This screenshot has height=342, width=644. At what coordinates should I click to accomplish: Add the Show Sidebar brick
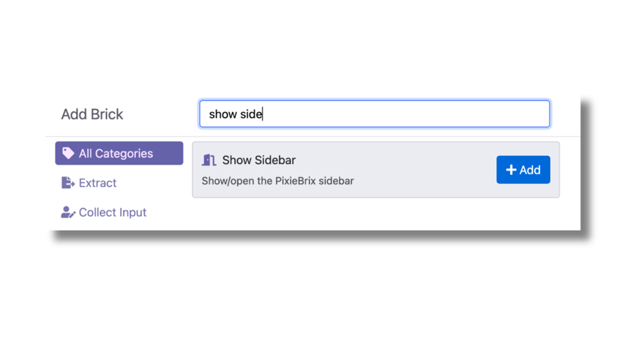[523, 170]
